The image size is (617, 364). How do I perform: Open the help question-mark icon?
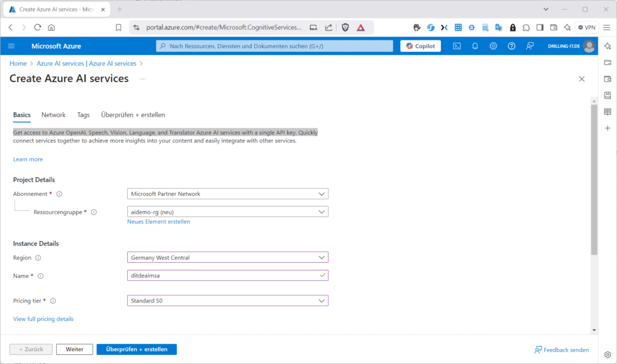511,46
